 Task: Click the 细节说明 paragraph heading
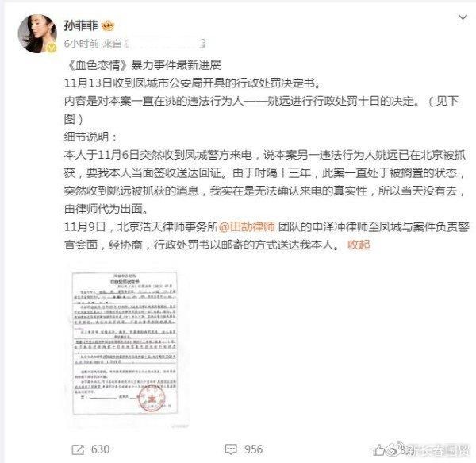click(90, 137)
